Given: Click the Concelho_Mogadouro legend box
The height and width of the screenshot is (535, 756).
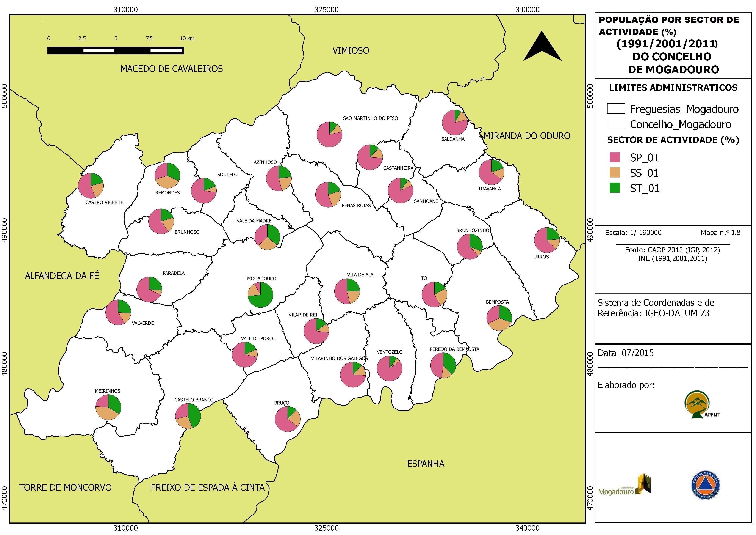Looking at the screenshot, I should 616,124.
